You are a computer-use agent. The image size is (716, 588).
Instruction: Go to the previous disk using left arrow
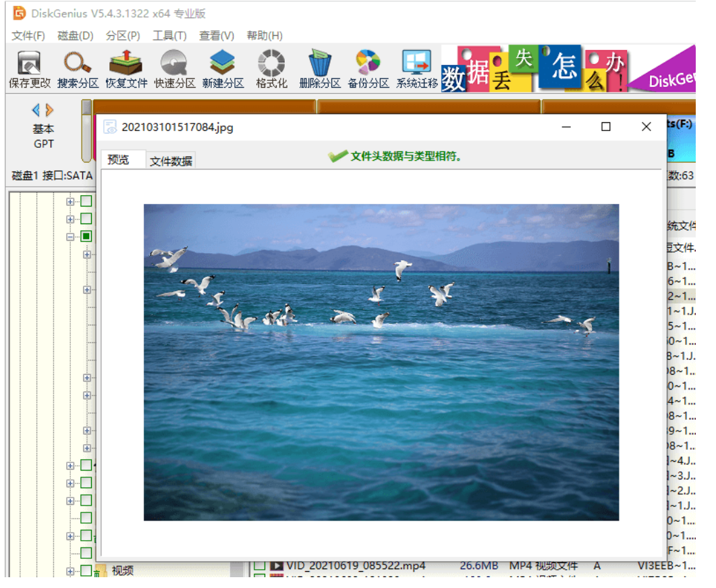pyautogui.click(x=36, y=110)
